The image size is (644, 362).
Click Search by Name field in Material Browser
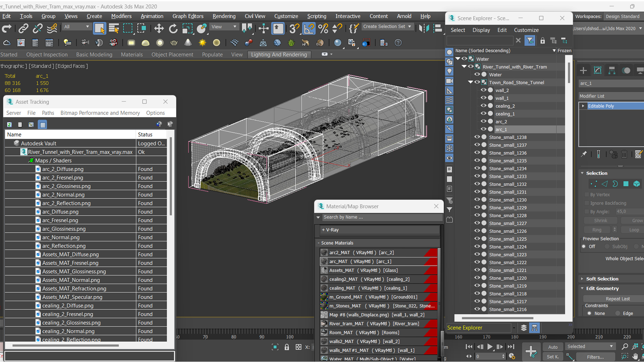pos(382,217)
